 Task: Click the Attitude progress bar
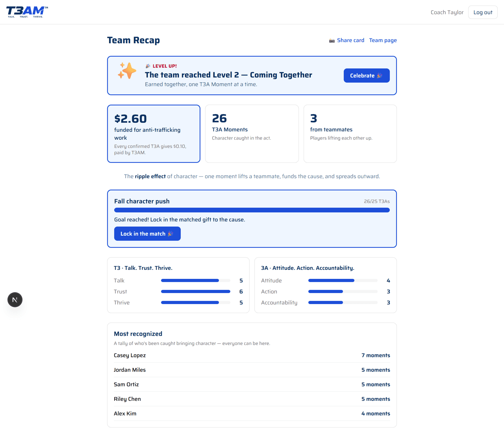tap(343, 280)
